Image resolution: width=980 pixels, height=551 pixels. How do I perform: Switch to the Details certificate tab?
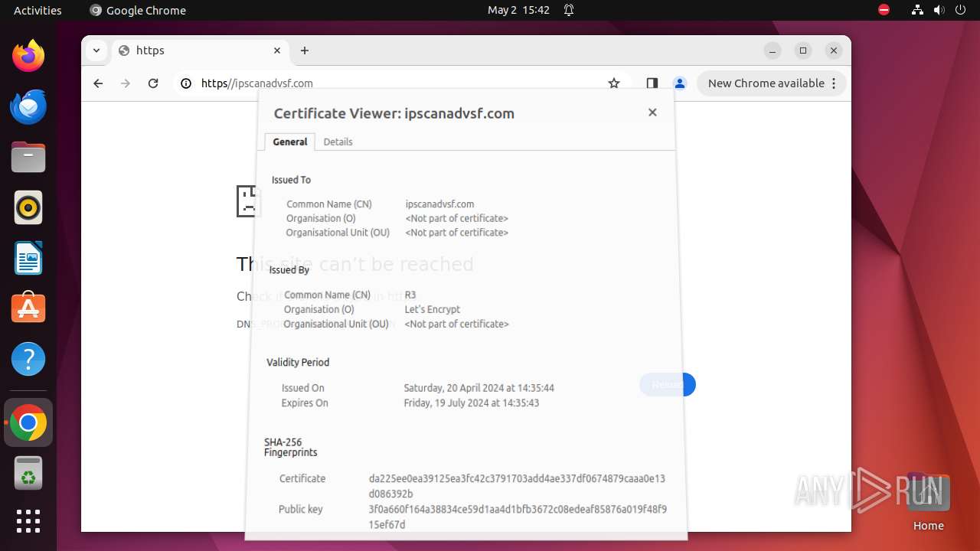click(x=338, y=142)
